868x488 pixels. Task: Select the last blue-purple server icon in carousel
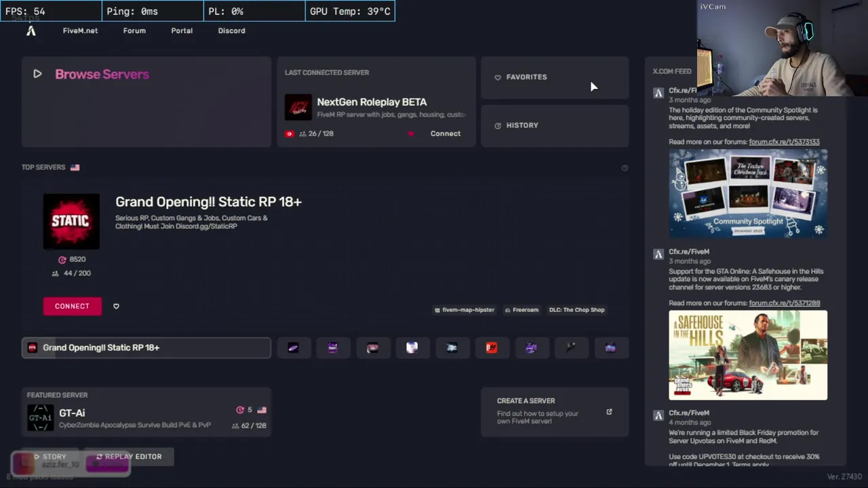tap(610, 348)
